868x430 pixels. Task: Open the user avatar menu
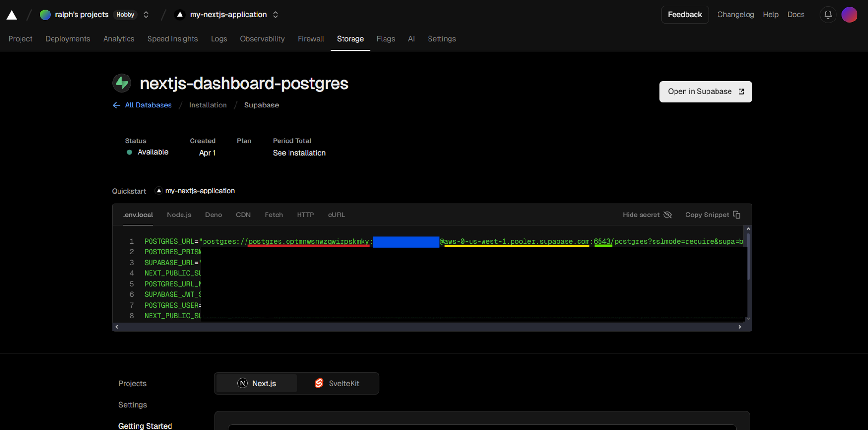tap(849, 15)
